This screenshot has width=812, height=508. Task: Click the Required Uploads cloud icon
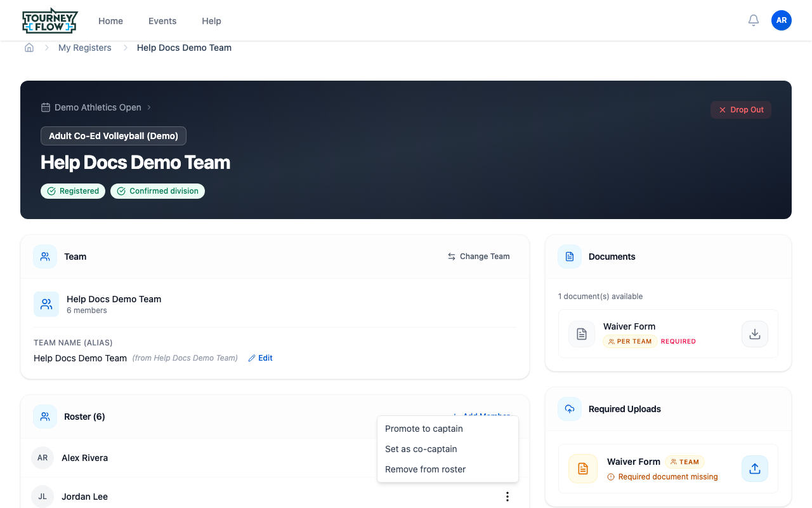coord(570,409)
